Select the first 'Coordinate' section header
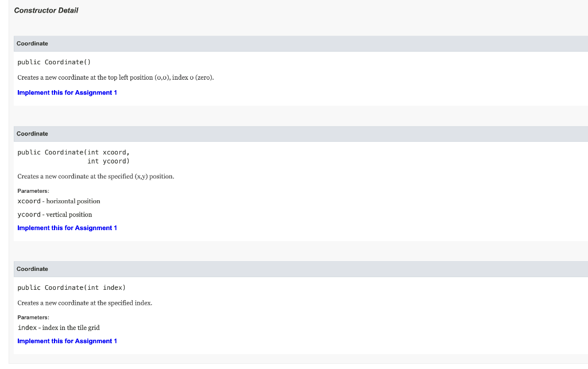 tap(32, 44)
